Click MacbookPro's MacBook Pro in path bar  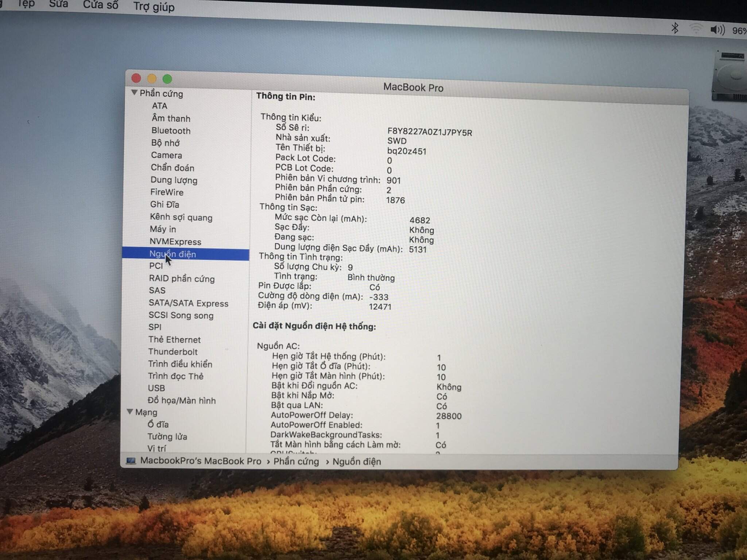(x=201, y=461)
